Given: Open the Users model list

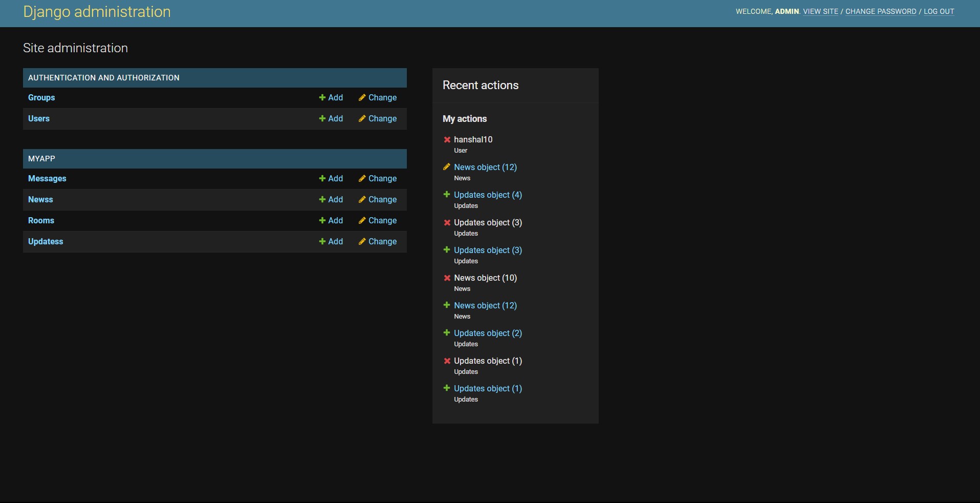Looking at the screenshot, I should click(x=39, y=118).
